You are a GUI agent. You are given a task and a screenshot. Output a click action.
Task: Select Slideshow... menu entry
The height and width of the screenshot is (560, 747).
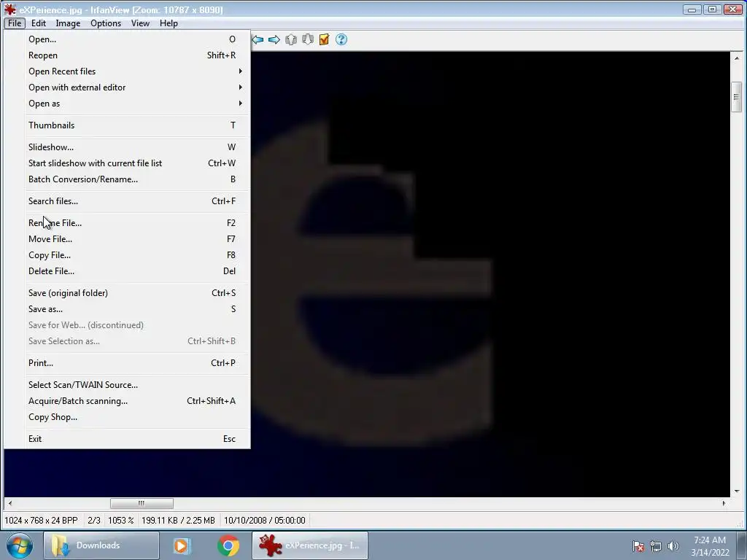click(x=136, y=147)
